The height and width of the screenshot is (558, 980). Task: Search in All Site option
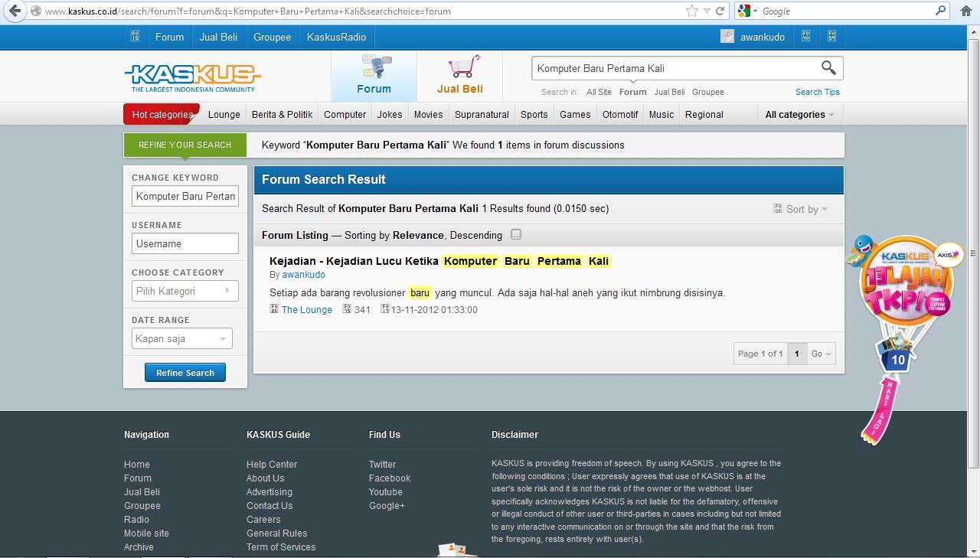pyautogui.click(x=599, y=92)
